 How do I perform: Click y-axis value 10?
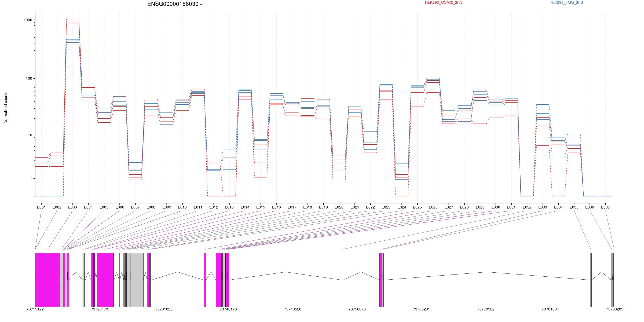pyautogui.click(x=30, y=135)
